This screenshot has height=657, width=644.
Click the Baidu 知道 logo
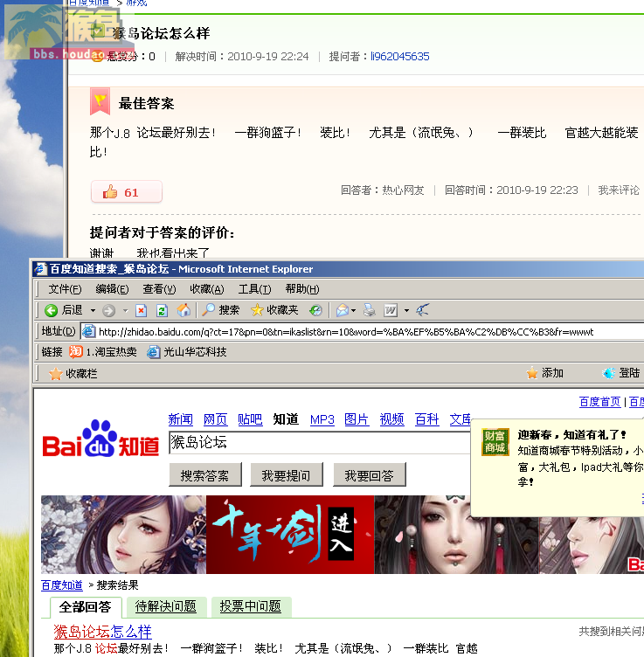coord(101,439)
